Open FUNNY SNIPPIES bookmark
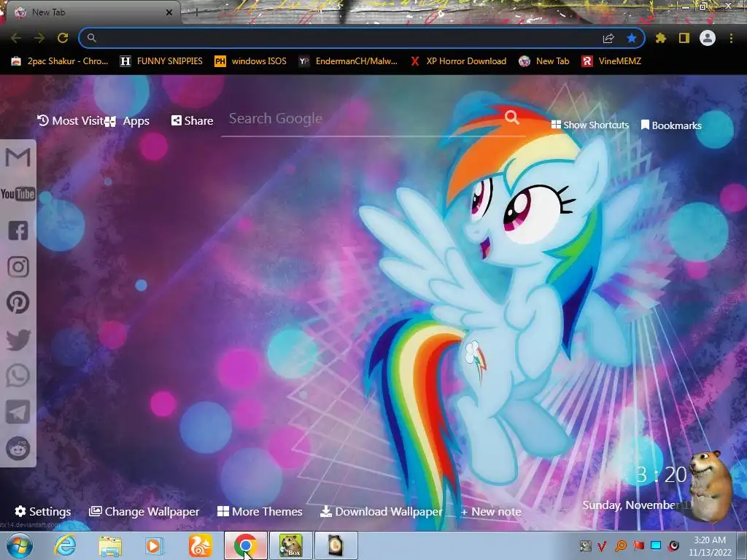The image size is (747, 560). tap(161, 61)
